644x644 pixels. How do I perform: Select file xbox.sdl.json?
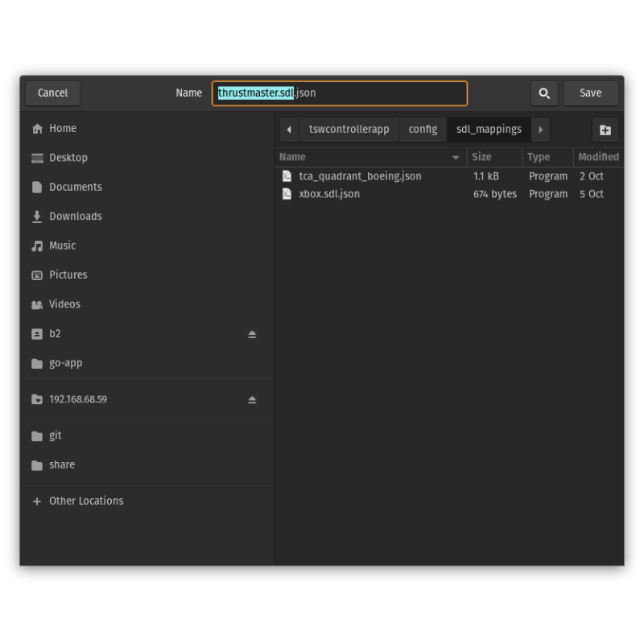[x=449, y=194]
